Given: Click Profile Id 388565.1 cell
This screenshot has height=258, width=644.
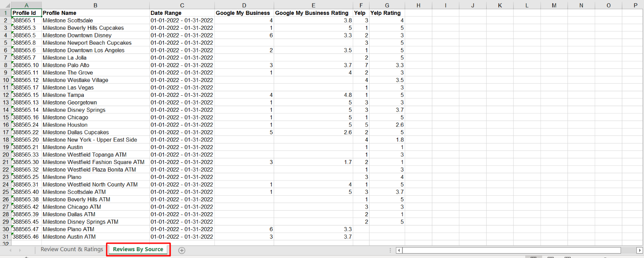Looking at the screenshot, I should coord(26,20).
